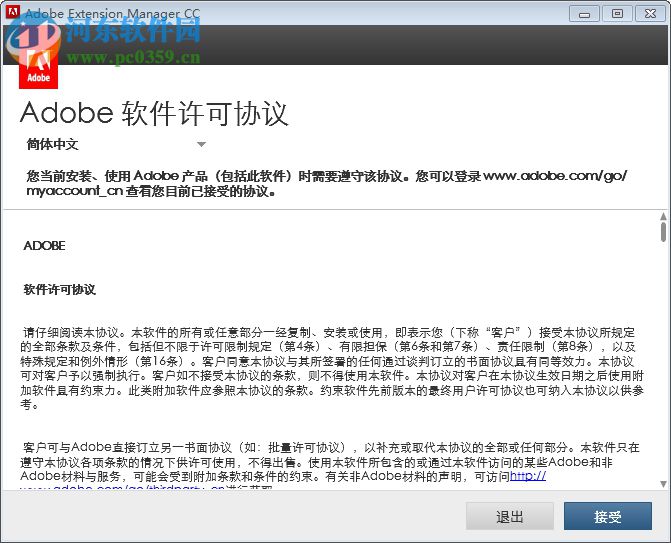Click the license text scrollbar thumb
Viewport: 671px width, 543px height.
[x=663, y=232]
